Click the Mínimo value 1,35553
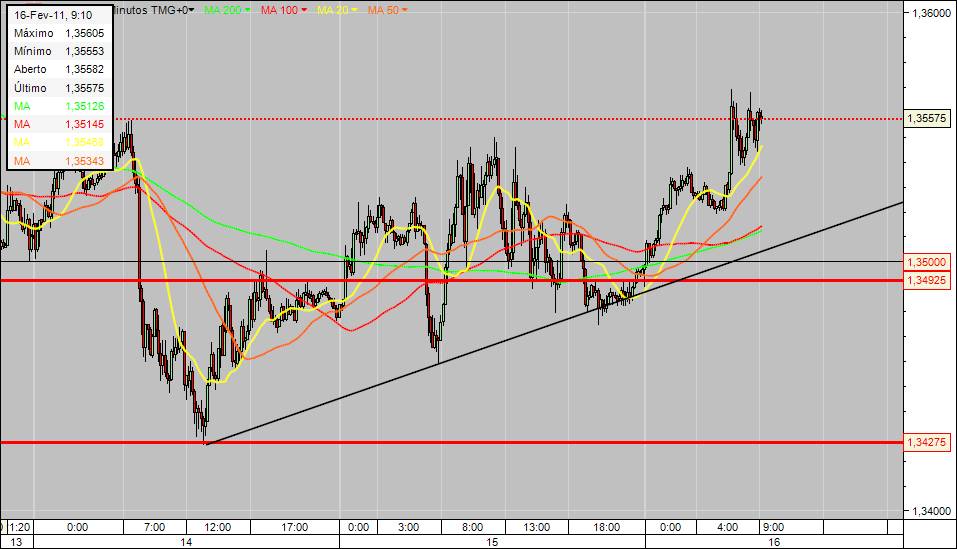957x549 pixels. click(84, 51)
